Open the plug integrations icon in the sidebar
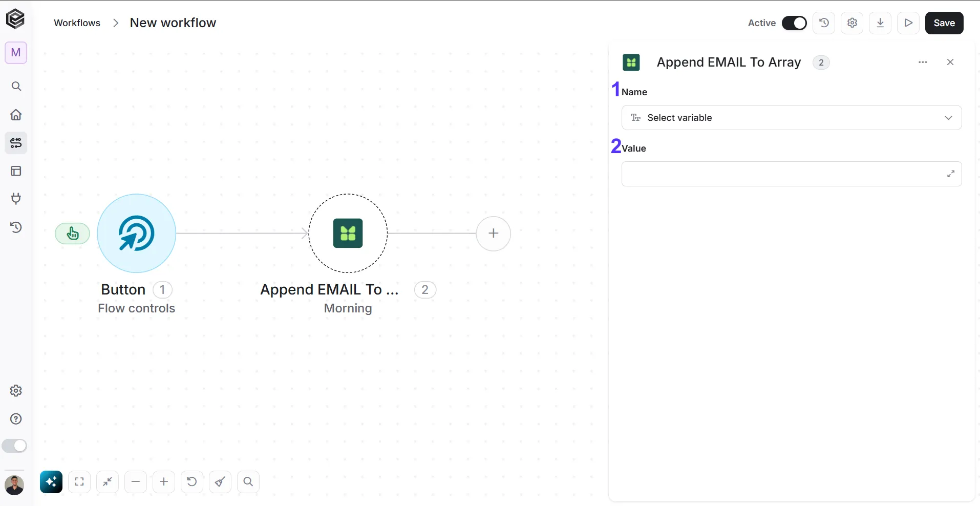Screen dimensions: 980x506 click(16, 199)
